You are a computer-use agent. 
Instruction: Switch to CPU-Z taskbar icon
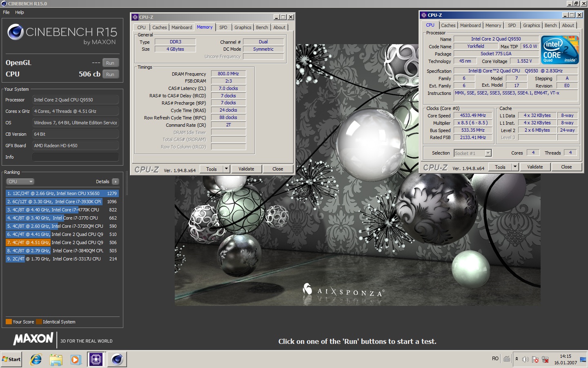pos(96,359)
